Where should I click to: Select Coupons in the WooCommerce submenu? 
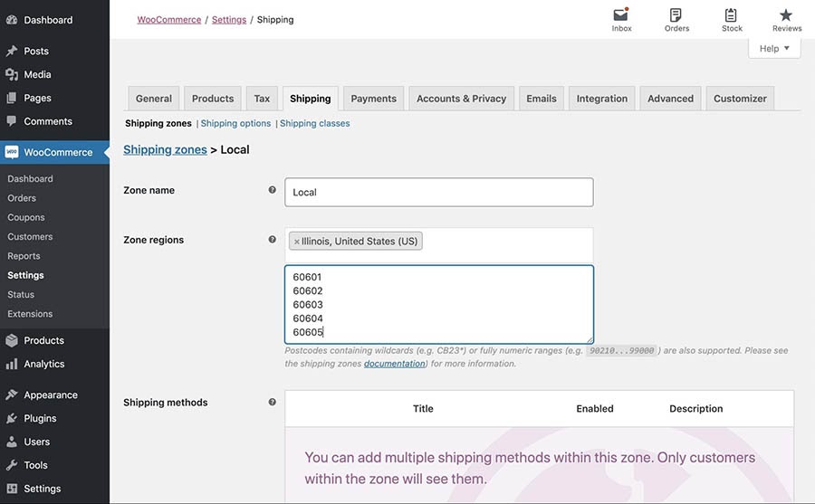(x=26, y=217)
